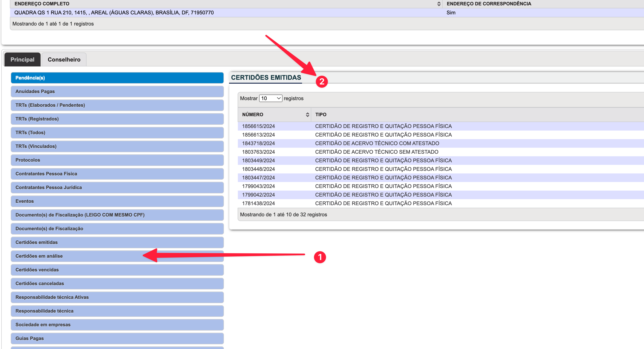Open Responsabilidade técnica Ativas

[x=117, y=297]
